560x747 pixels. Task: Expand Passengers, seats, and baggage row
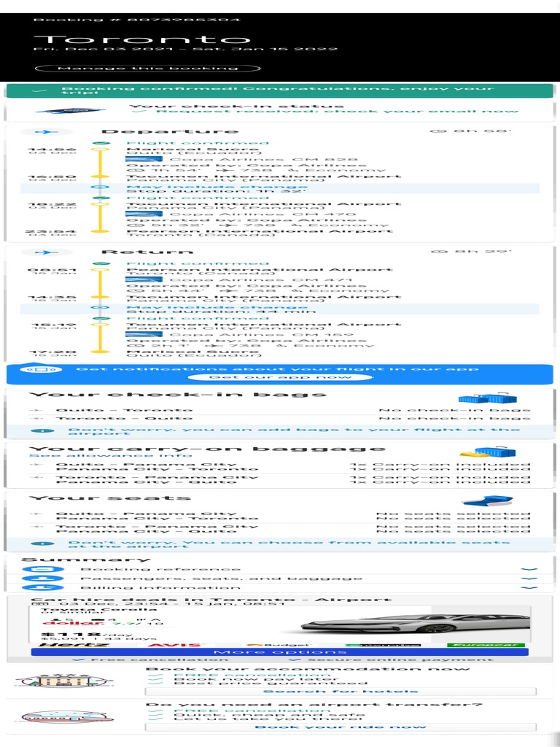point(279,578)
